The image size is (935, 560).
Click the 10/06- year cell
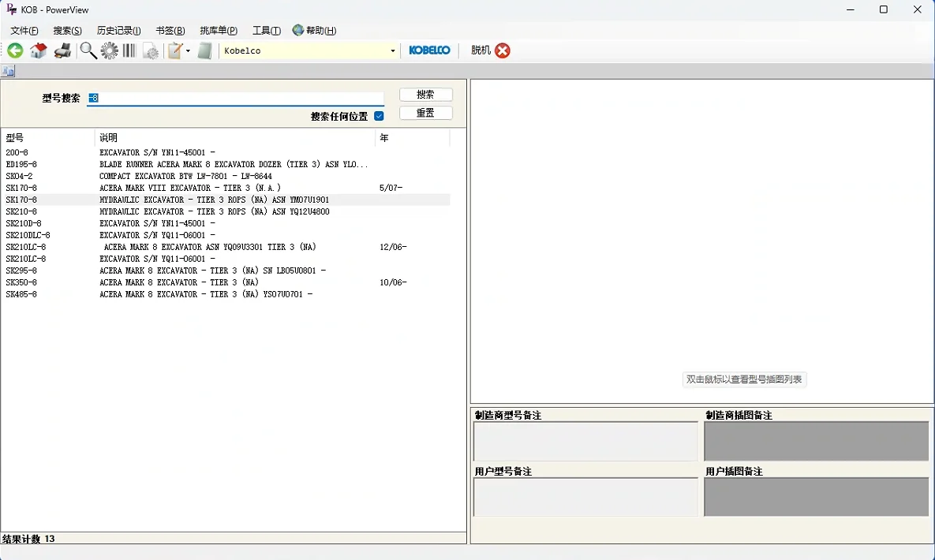click(393, 282)
